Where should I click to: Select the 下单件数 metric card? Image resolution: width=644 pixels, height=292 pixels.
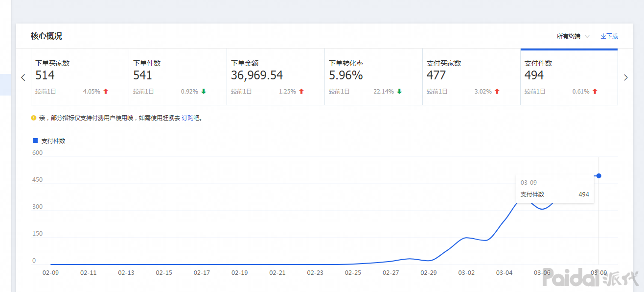178,77
